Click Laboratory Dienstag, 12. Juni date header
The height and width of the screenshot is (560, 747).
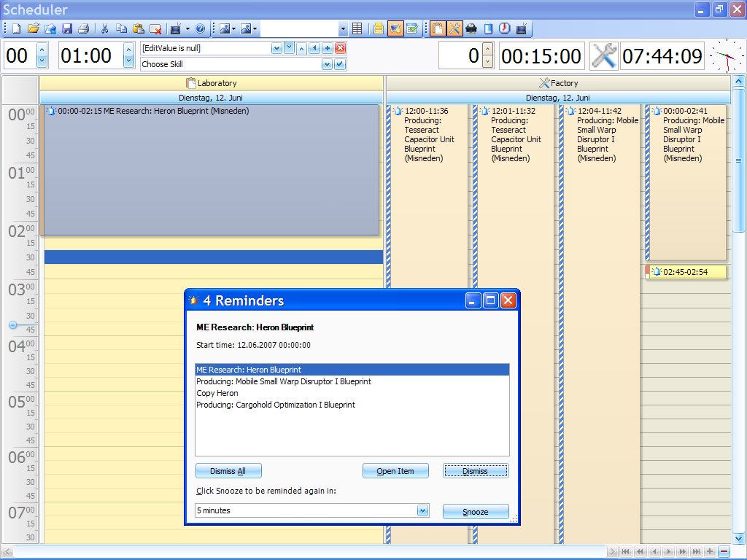[x=211, y=98]
